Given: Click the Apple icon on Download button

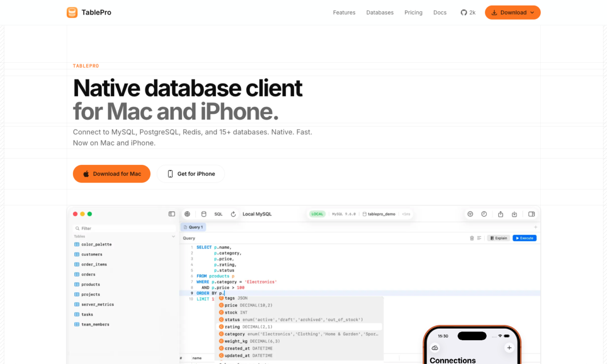Looking at the screenshot, I should [x=86, y=173].
